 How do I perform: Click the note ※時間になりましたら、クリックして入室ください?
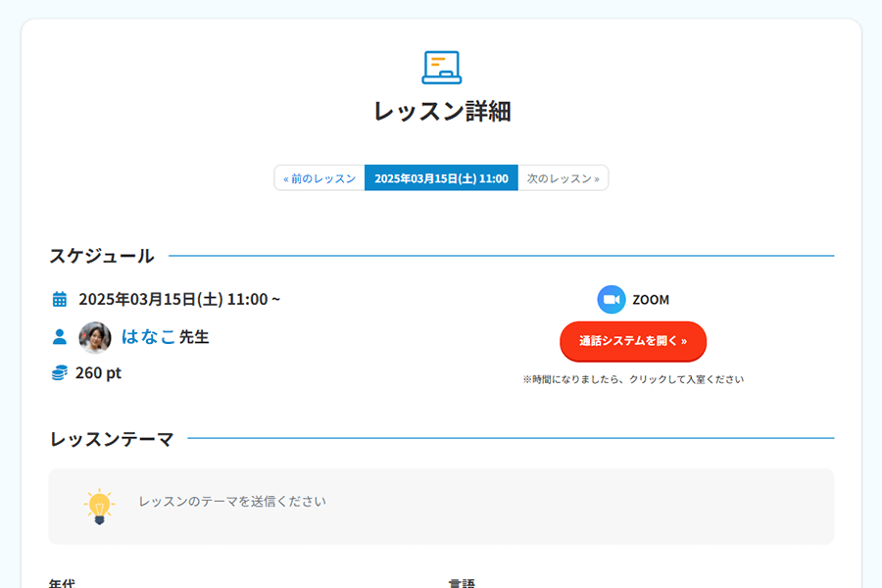633,380
